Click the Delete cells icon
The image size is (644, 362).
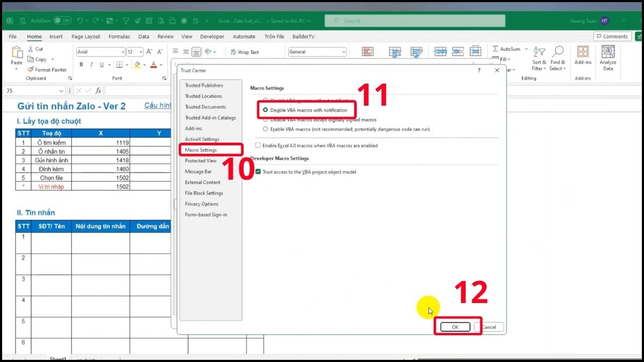point(458,51)
